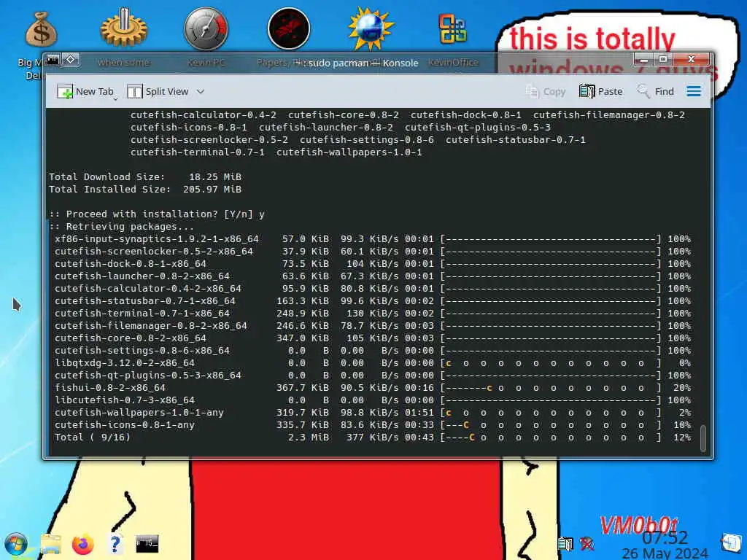Image resolution: width=747 pixels, height=560 pixels.
Task: Click the cutefish-wallpapers-1.0-1-any row
Action: [x=373, y=413]
